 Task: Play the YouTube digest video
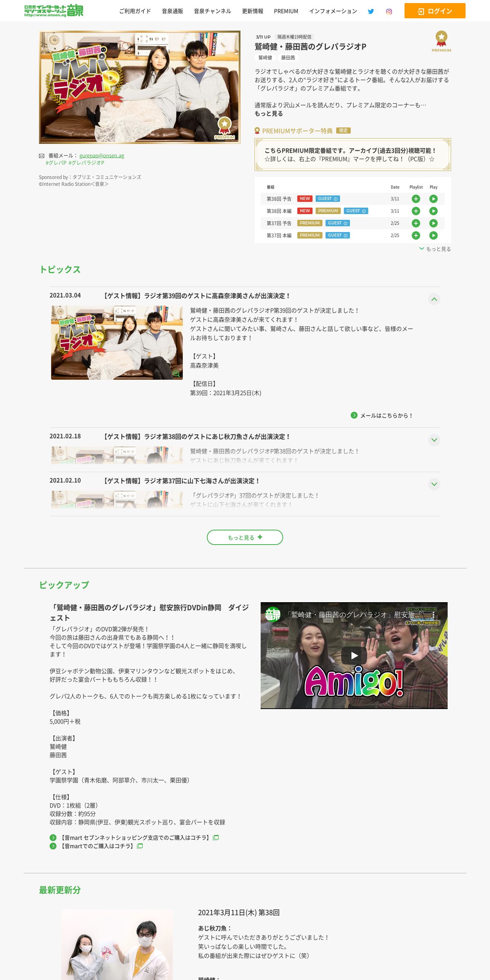coord(354,655)
